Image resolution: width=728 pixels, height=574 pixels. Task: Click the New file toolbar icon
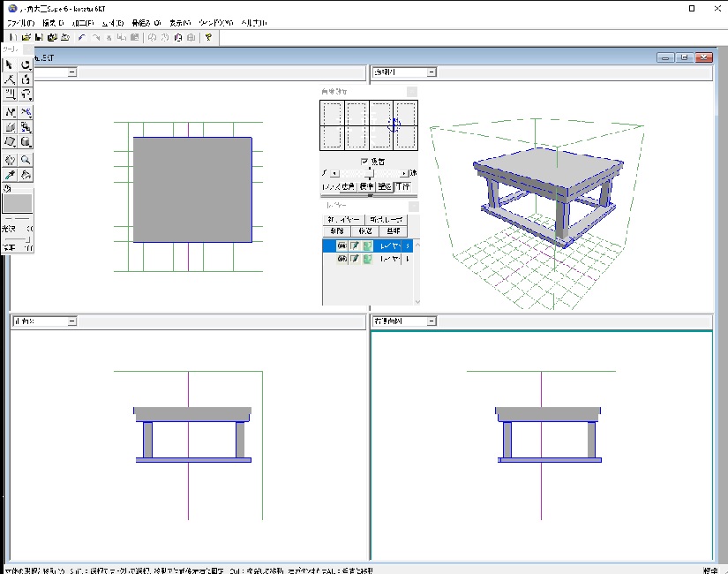[x=13, y=38]
